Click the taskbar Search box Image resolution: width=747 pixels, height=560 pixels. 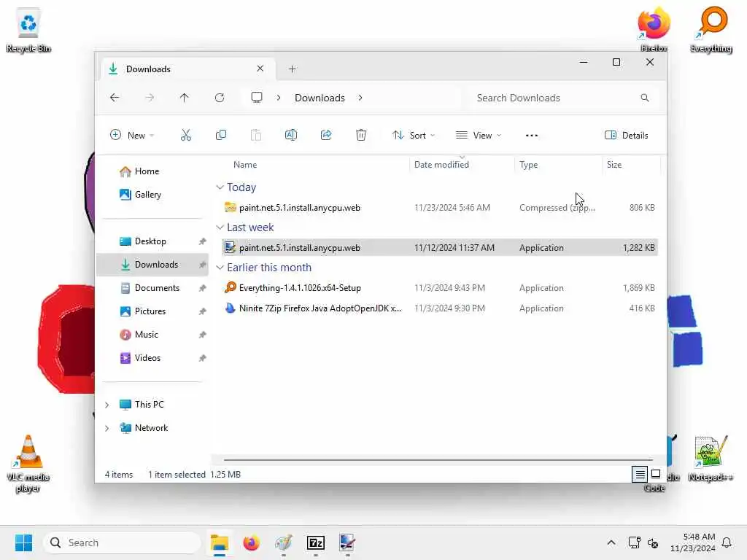click(122, 542)
